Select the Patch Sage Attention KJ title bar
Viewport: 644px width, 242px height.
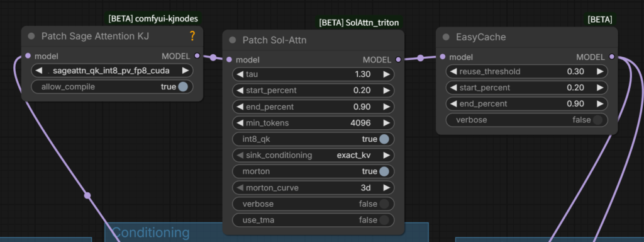coord(112,36)
